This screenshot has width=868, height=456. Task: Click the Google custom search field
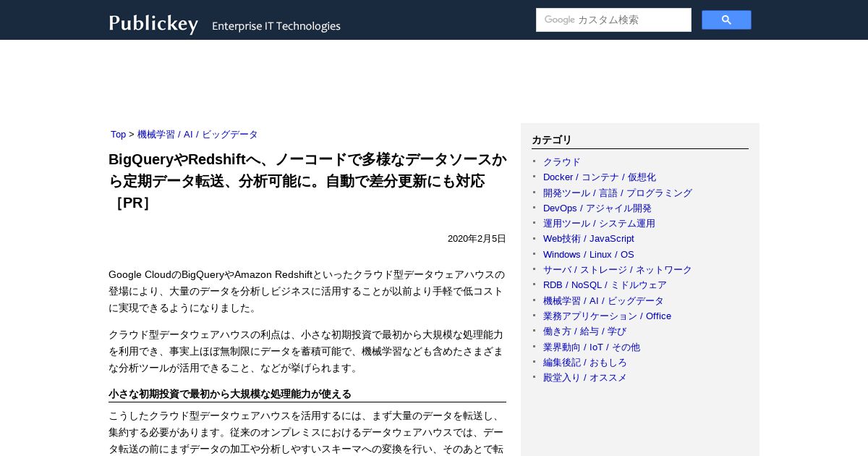coord(613,20)
